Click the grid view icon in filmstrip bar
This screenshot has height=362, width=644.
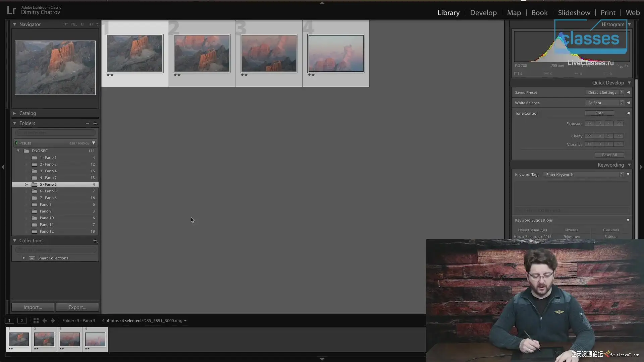coord(36,321)
